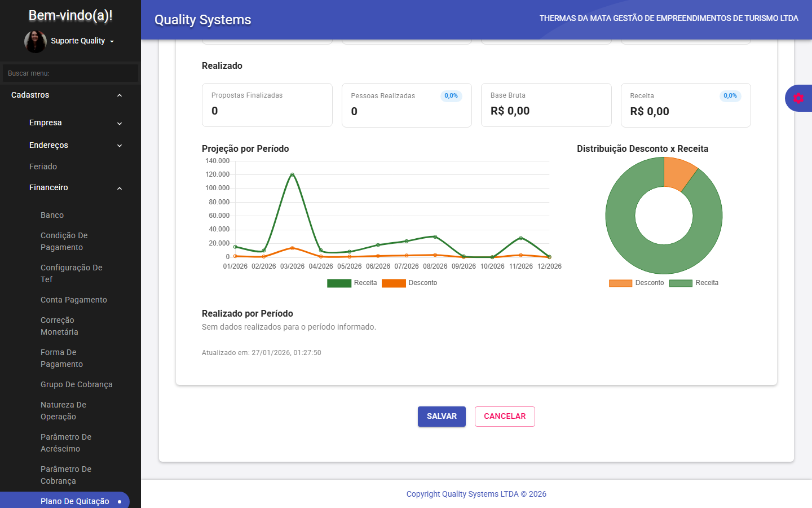Screen dimensions: 812x508
Task: Expand the Empresa submenu chevron
Action: coord(119,122)
